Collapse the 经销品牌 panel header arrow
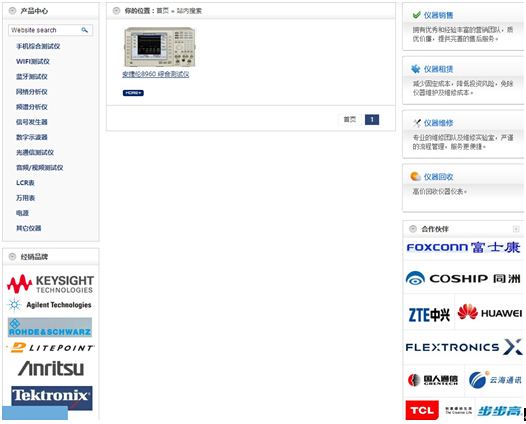The width and height of the screenshot is (526, 424). click(x=12, y=257)
